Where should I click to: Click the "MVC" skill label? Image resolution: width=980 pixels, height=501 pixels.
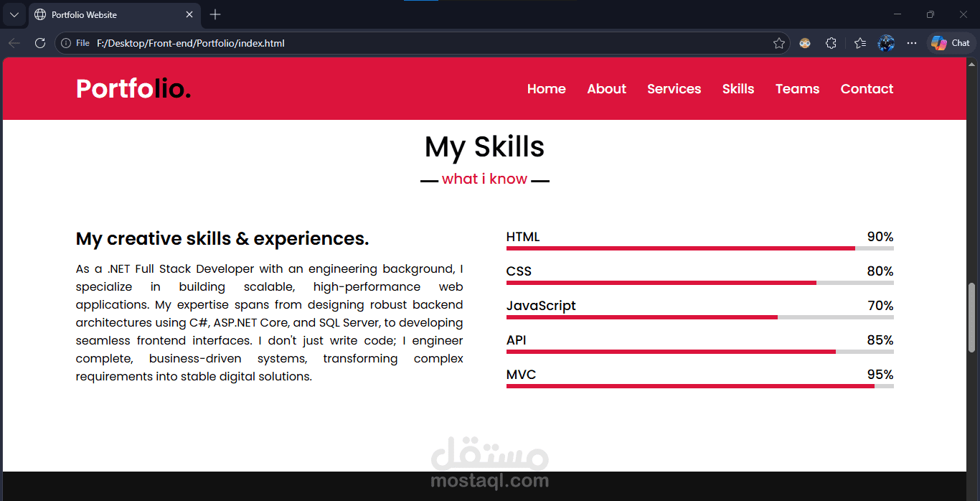(521, 375)
